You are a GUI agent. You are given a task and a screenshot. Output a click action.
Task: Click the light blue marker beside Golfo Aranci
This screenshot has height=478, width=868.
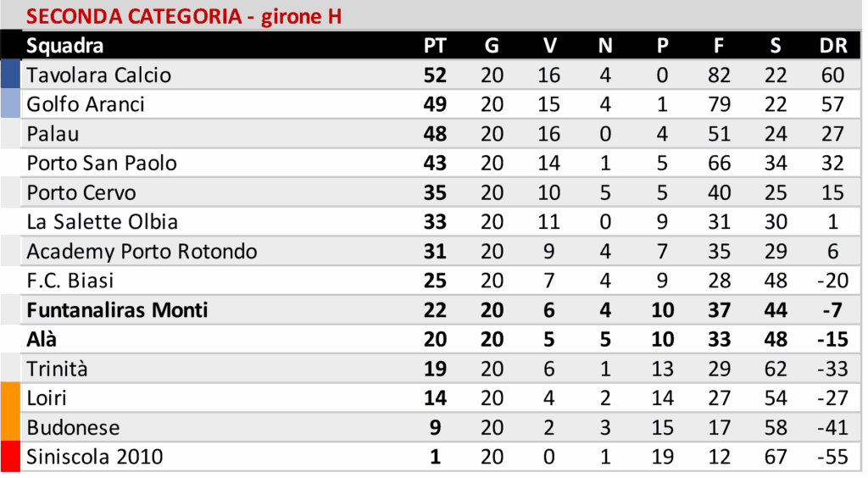[x=10, y=104]
